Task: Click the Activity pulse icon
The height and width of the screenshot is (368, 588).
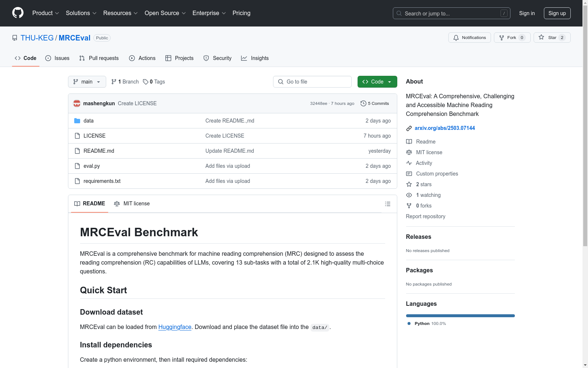Action: tap(409, 163)
